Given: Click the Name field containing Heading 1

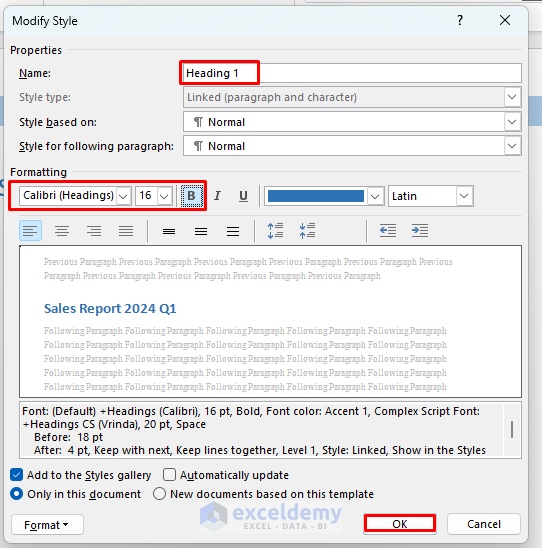Looking at the screenshot, I should click(352, 73).
